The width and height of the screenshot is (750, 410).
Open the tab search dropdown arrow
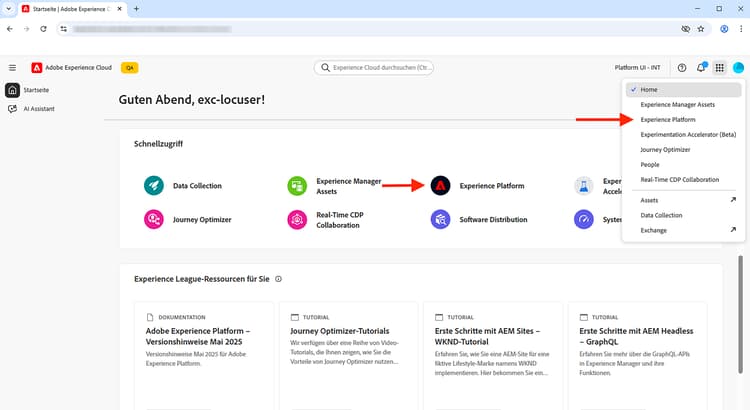(x=8, y=9)
